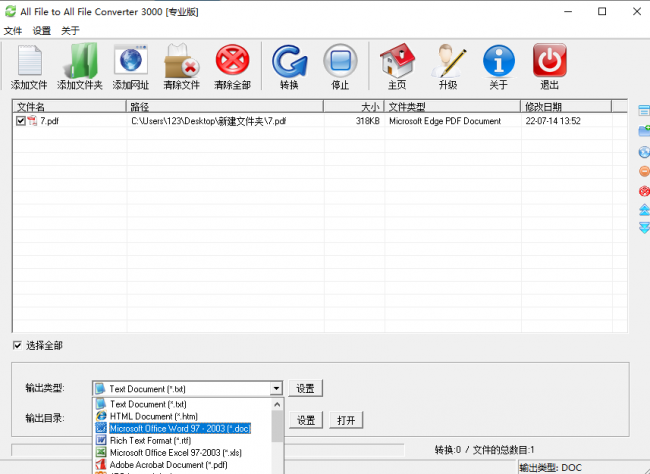
Task: Toggle the Select All (选择全部) checkbox
Action: [17, 345]
